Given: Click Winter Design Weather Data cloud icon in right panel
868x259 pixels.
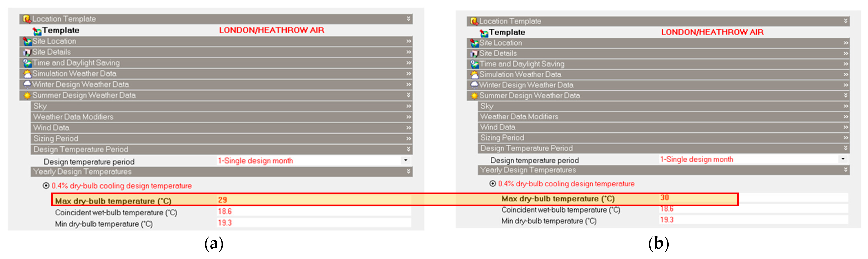Looking at the screenshot, I should (x=474, y=85).
